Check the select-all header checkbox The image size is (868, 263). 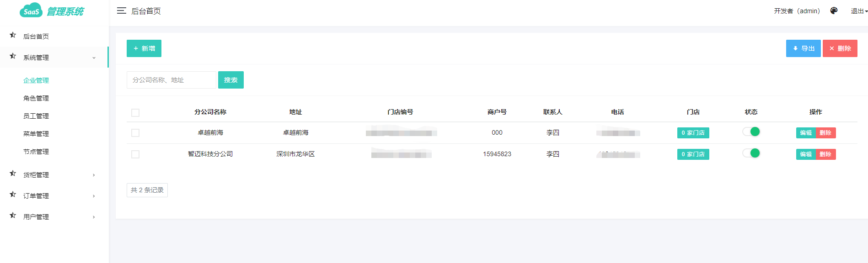pos(135,113)
